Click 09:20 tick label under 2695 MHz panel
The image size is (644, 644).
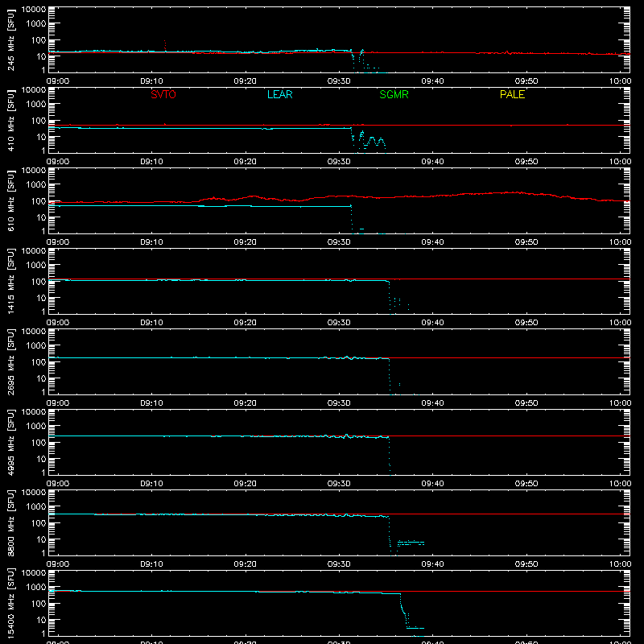coord(246,403)
